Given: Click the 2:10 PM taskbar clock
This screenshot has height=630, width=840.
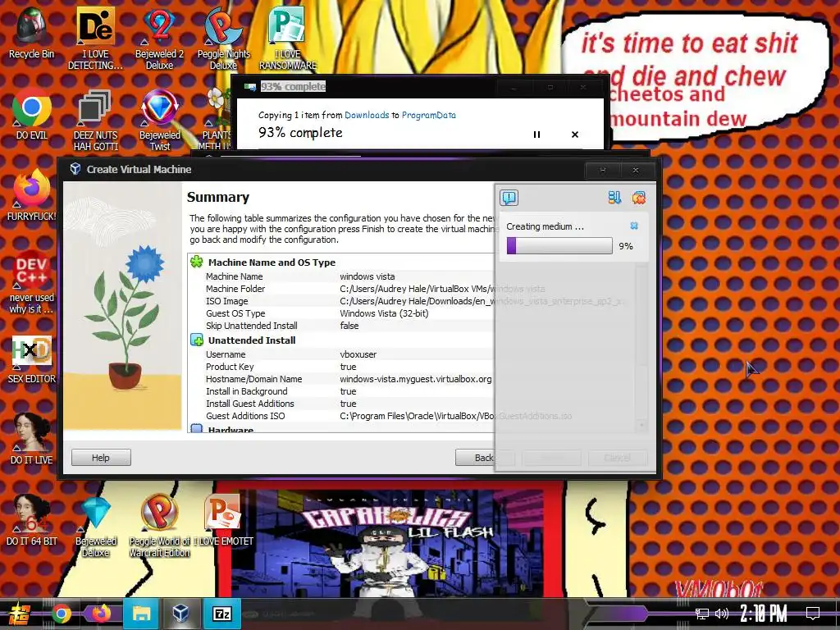Looking at the screenshot, I should click(764, 614).
